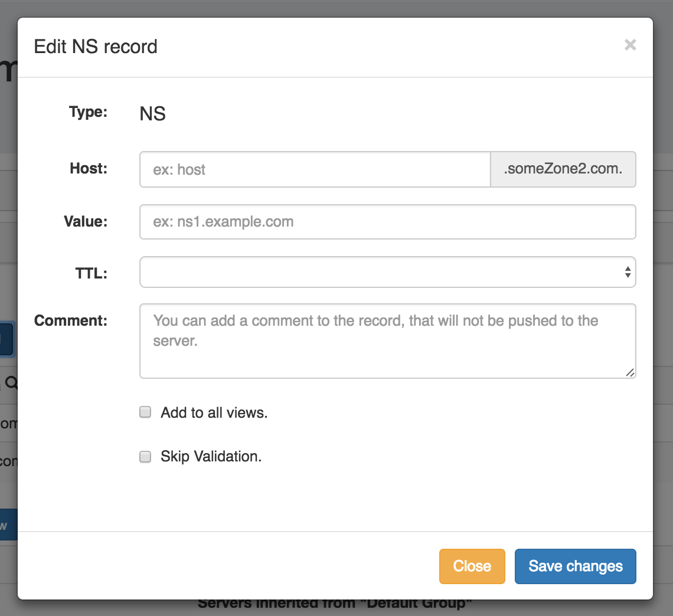Screen dimensions: 673x616
Task: Click the TTL: field label
Action: 91,273
